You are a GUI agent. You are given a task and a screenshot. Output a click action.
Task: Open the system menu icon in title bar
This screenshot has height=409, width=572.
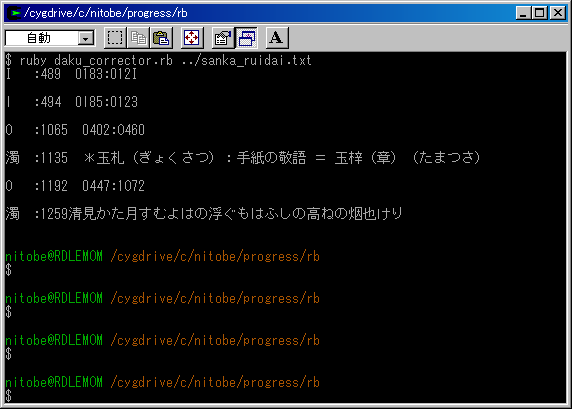(15, 13)
